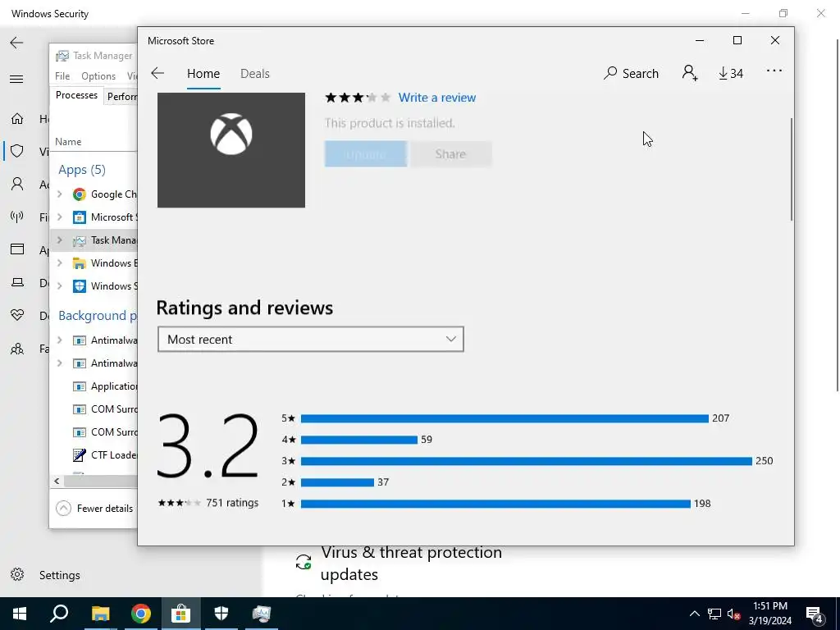The image size is (840, 630).
Task: Open the Store's three-dot more menu
Action: tap(774, 71)
